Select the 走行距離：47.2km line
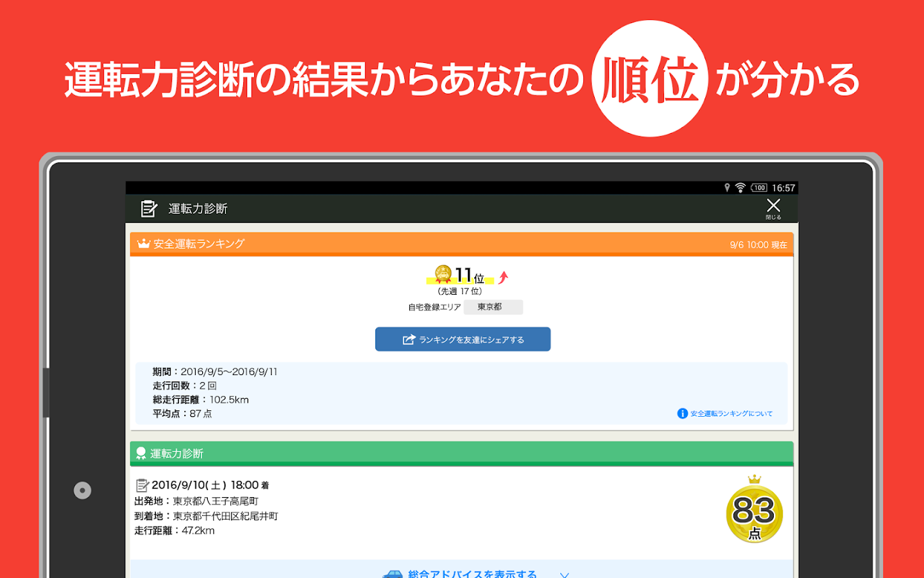Image resolution: width=924 pixels, height=578 pixels. [x=175, y=530]
